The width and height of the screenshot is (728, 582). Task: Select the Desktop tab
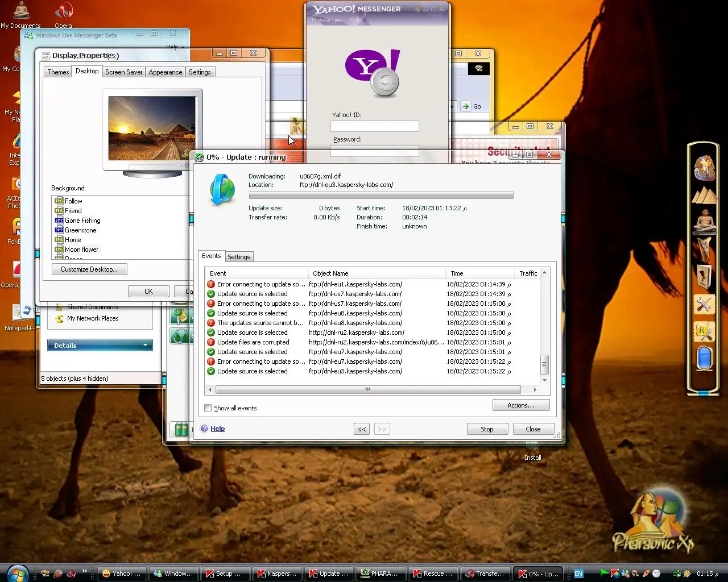(x=87, y=71)
